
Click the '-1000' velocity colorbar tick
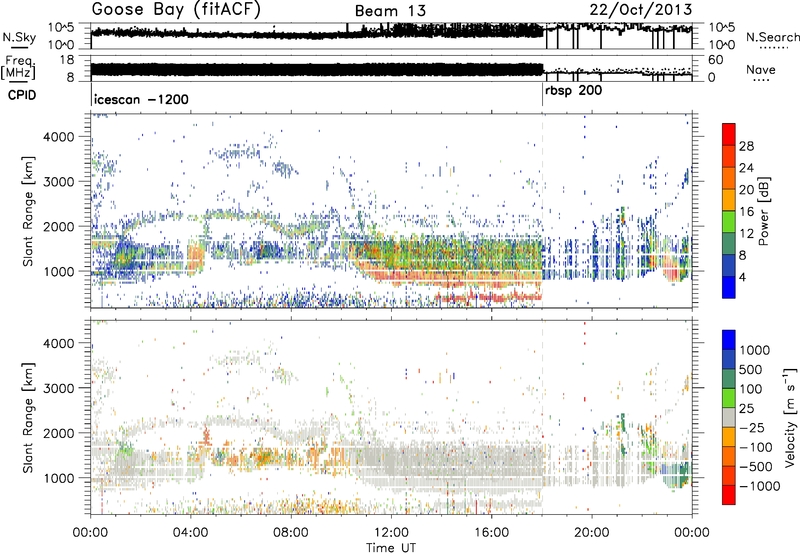(760, 486)
